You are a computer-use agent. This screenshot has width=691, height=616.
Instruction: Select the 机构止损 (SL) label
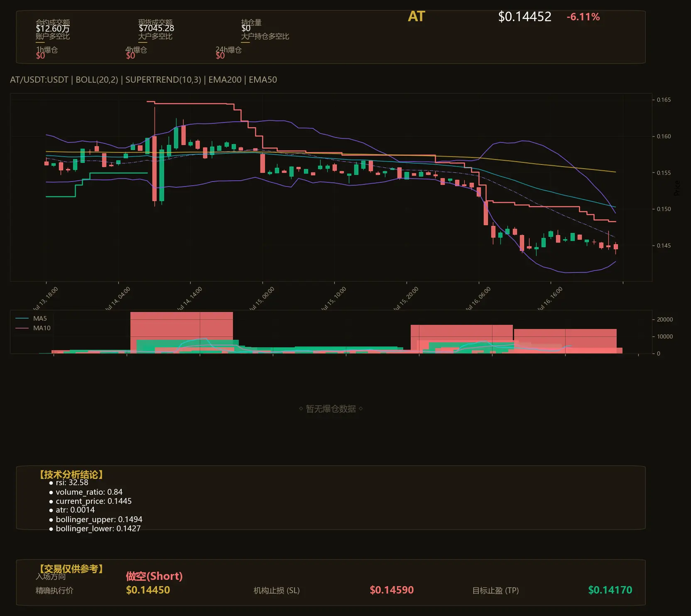277,591
